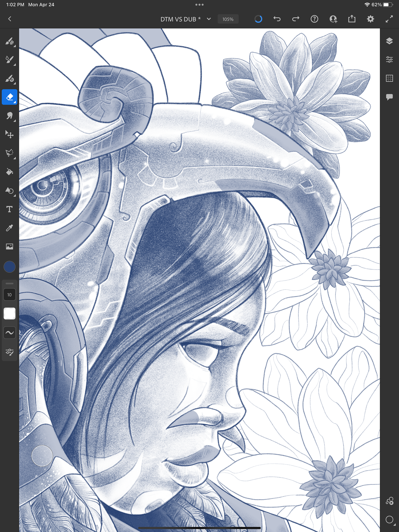Open the iPadOS multitasking three-dots menu
Screen dimensions: 399x532
coord(199,5)
